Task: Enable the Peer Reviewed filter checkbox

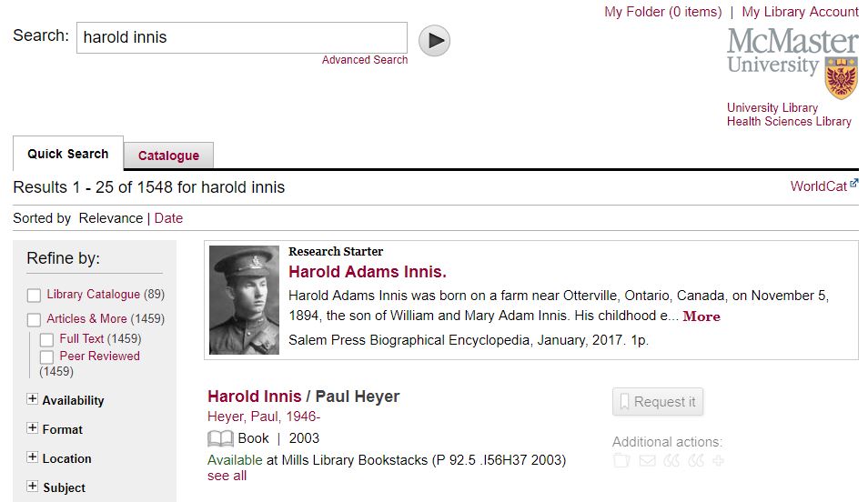Action: pyautogui.click(x=46, y=357)
